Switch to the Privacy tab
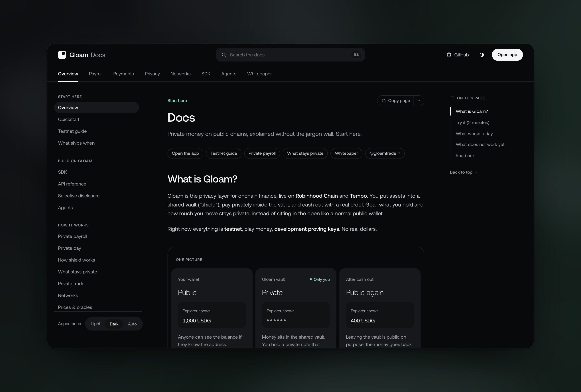Viewport: 581px width, 392px height. coord(152,74)
